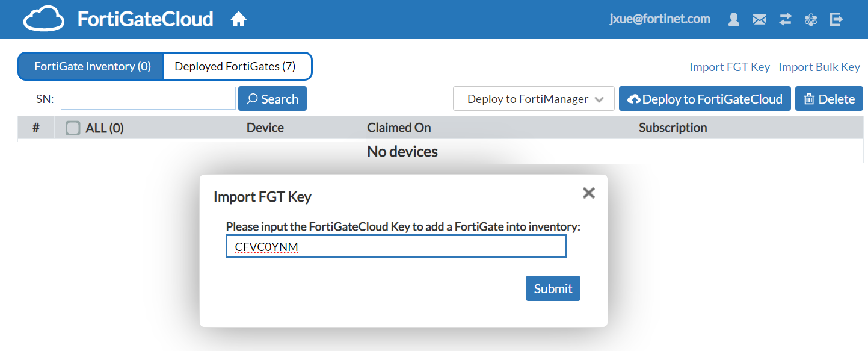Click the Import FGT Key link
The width and height of the screenshot is (868, 351).
(x=729, y=67)
